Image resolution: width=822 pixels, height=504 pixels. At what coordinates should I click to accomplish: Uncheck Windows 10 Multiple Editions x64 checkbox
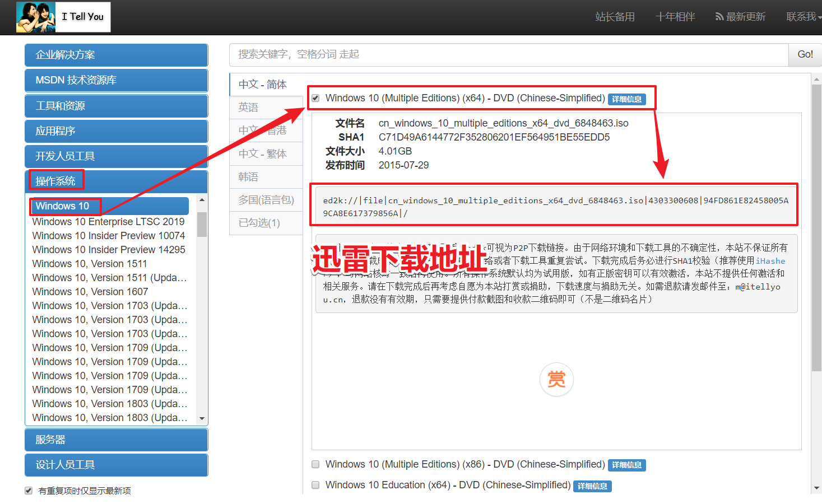coord(315,98)
